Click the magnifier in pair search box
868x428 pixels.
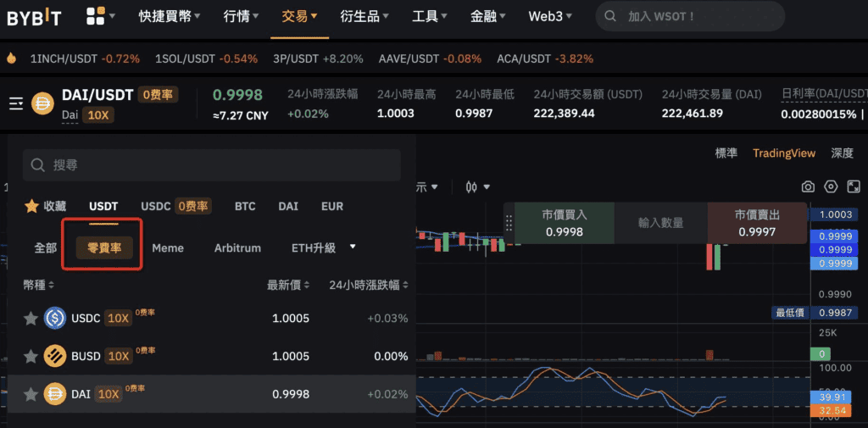(37, 165)
